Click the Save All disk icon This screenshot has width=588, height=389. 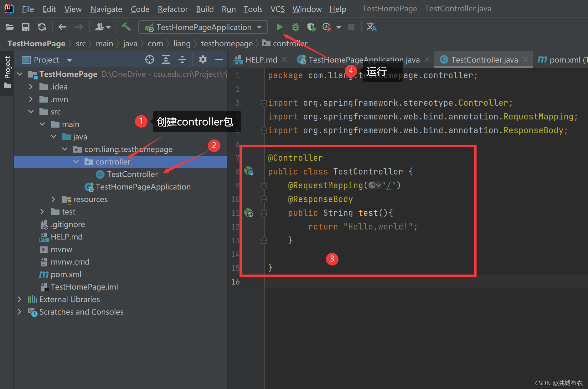point(26,27)
